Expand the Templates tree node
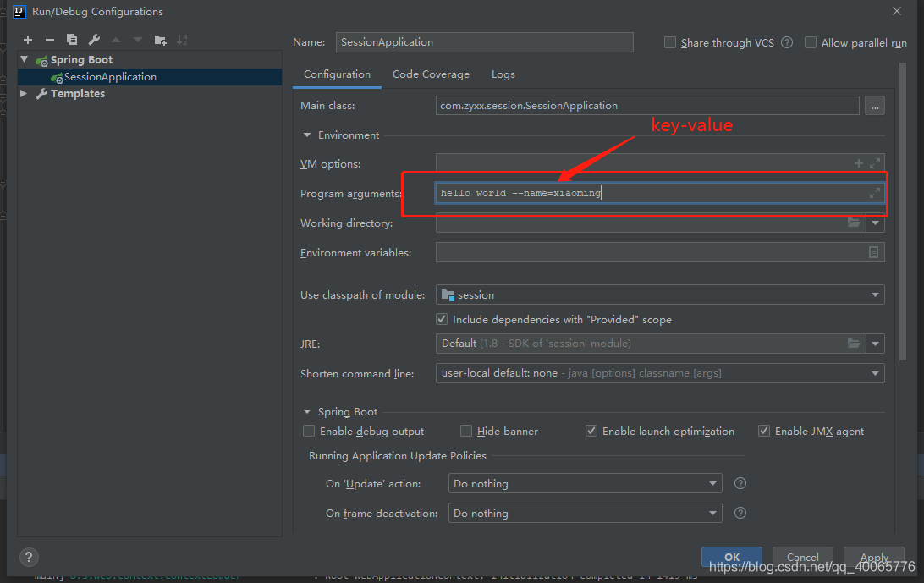924x583 pixels. click(x=24, y=94)
